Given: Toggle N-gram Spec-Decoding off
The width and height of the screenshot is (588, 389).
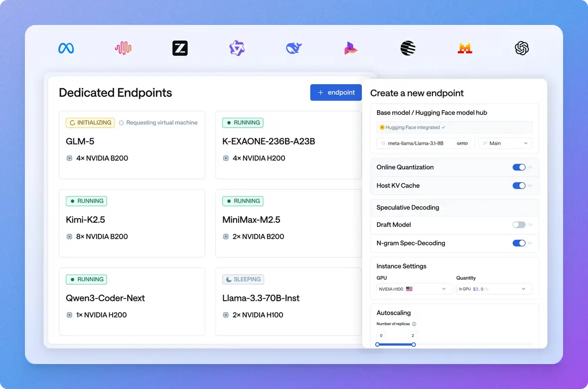Looking at the screenshot, I should click(x=519, y=243).
